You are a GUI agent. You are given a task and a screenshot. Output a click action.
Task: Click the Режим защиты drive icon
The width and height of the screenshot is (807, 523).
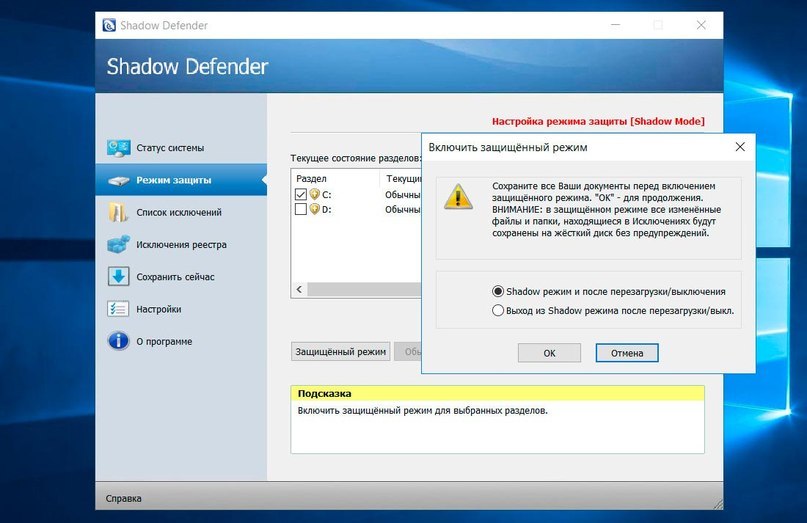coord(118,181)
